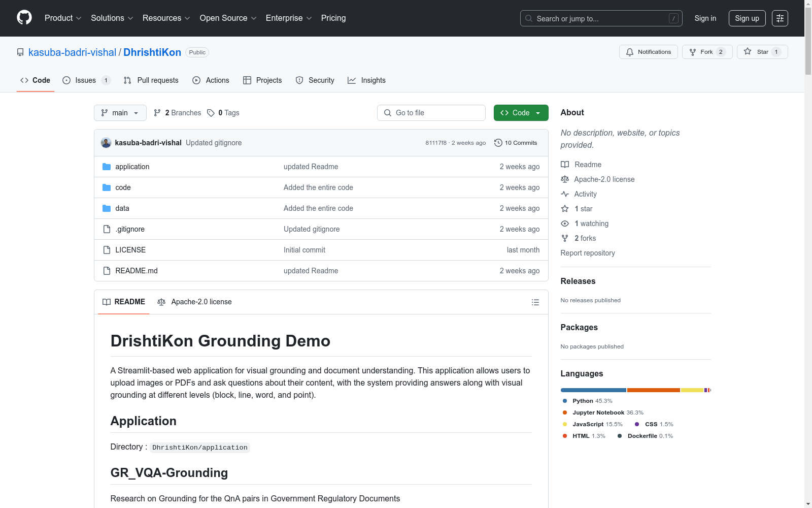Click the commit history clock icon
Viewport: 812px width, 508px height.
(x=498, y=143)
